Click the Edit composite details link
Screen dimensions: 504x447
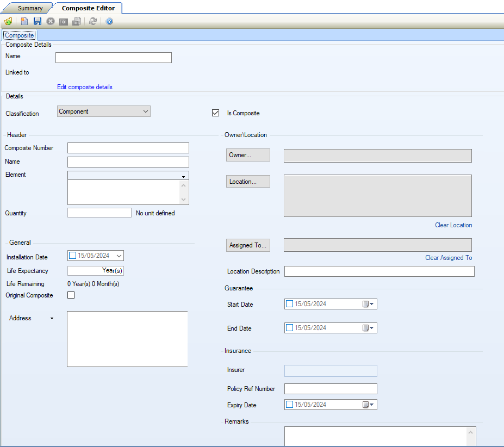85,87
